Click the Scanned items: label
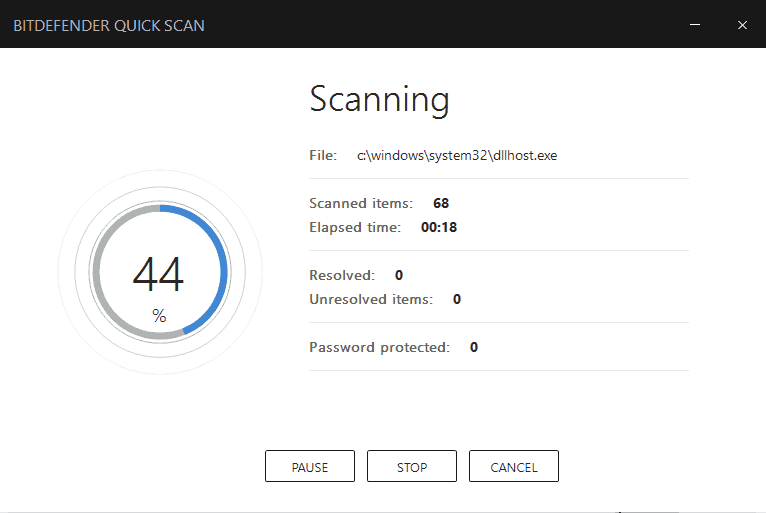The image size is (766, 513). click(361, 203)
